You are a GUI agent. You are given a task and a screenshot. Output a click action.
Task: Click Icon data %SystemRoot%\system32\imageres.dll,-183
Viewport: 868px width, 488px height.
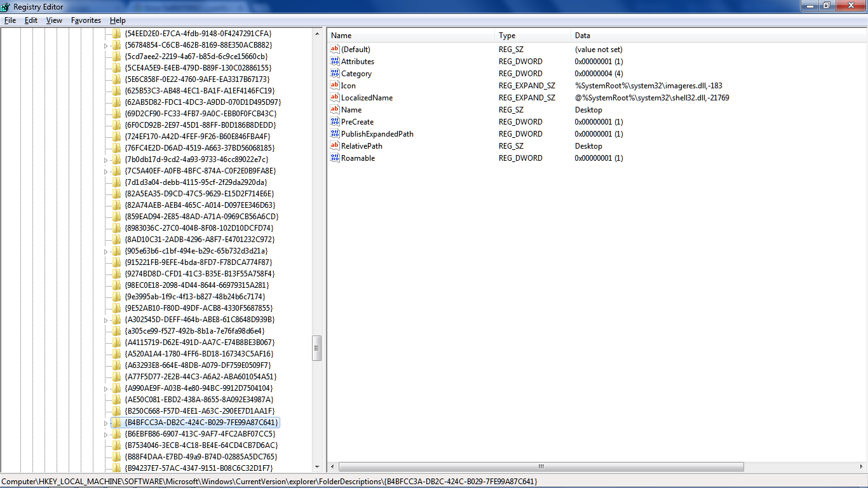(649, 85)
